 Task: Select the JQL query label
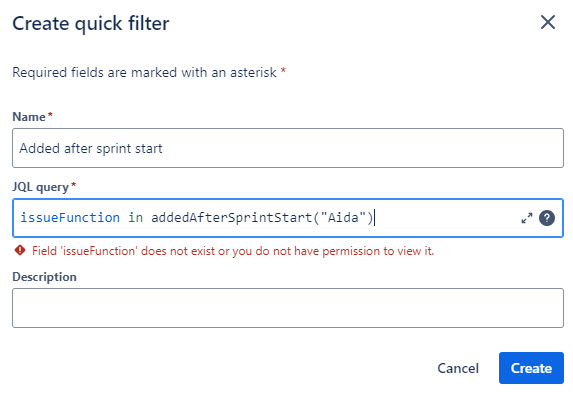click(x=40, y=187)
